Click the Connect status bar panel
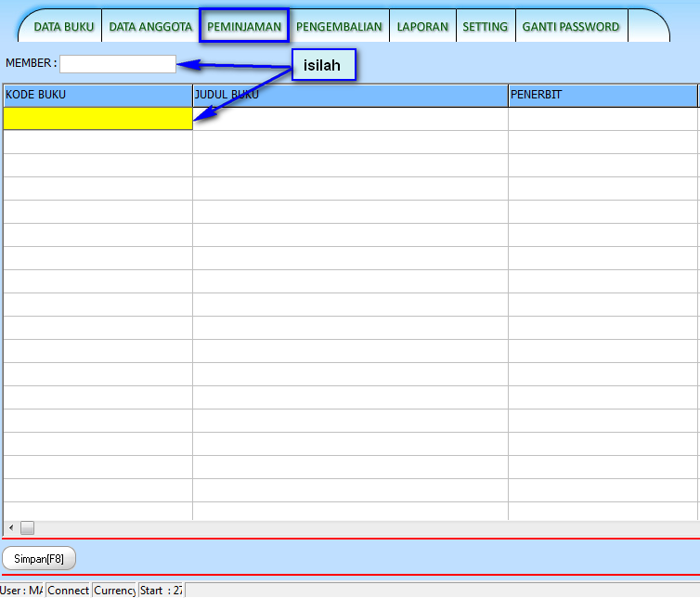Screen dimensions: 700x598 click(x=69, y=590)
